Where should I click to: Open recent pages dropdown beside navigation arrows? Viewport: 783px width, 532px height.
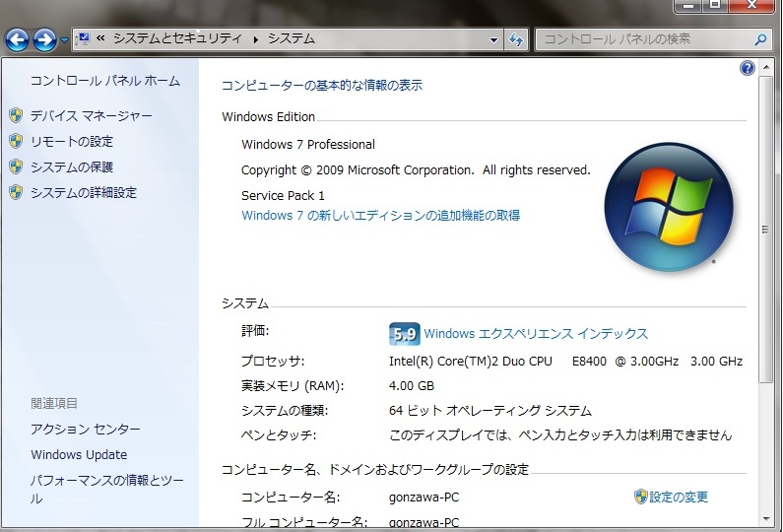tap(64, 39)
